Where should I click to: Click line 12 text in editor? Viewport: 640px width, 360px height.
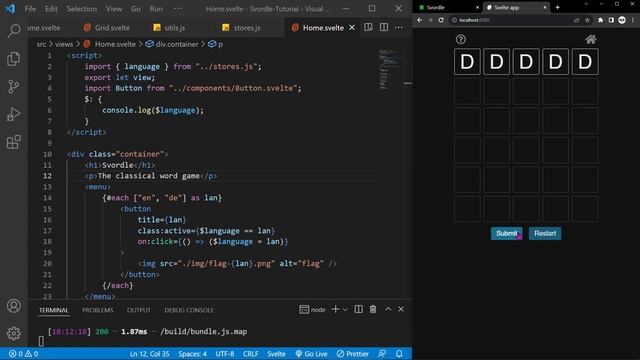tap(151, 176)
